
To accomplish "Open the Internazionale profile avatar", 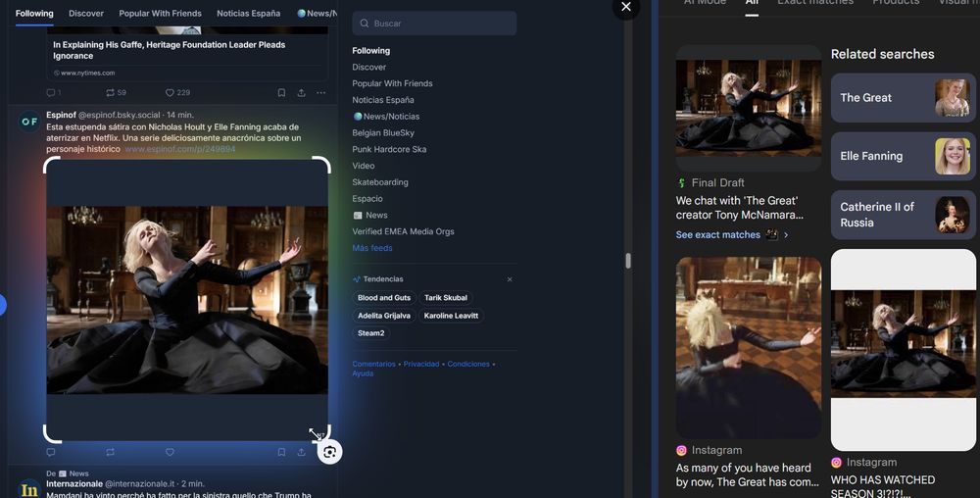I will [x=29, y=489].
